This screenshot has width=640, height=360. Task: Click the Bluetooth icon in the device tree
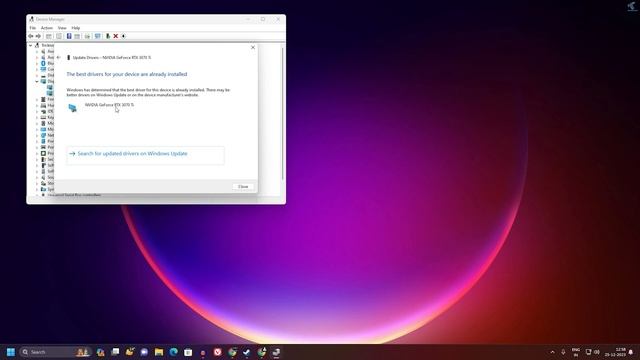coord(43,63)
